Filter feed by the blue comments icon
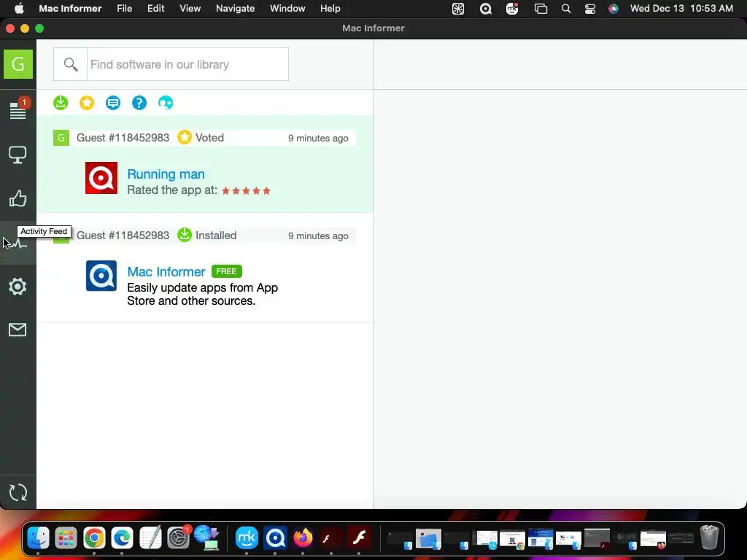 (x=113, y=102)
